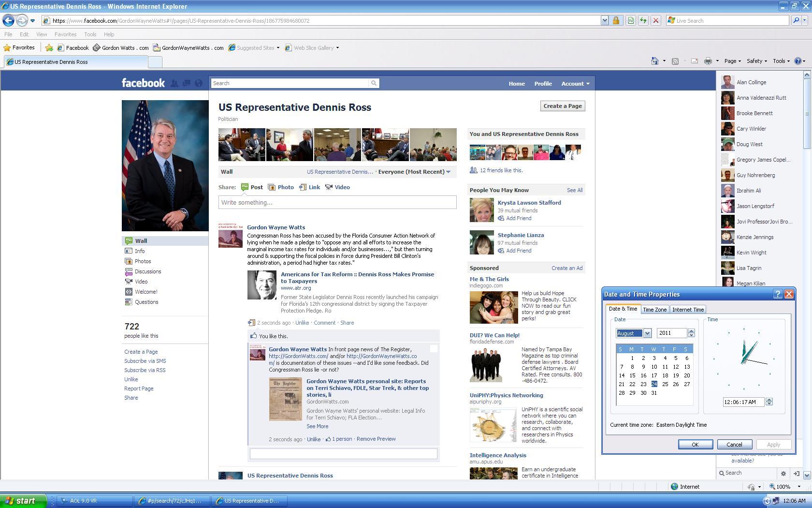Image resolution: width=812 pixels, height=508 pixels.
Task: Click the Facebook messages icon
Action: pos(187,83)
